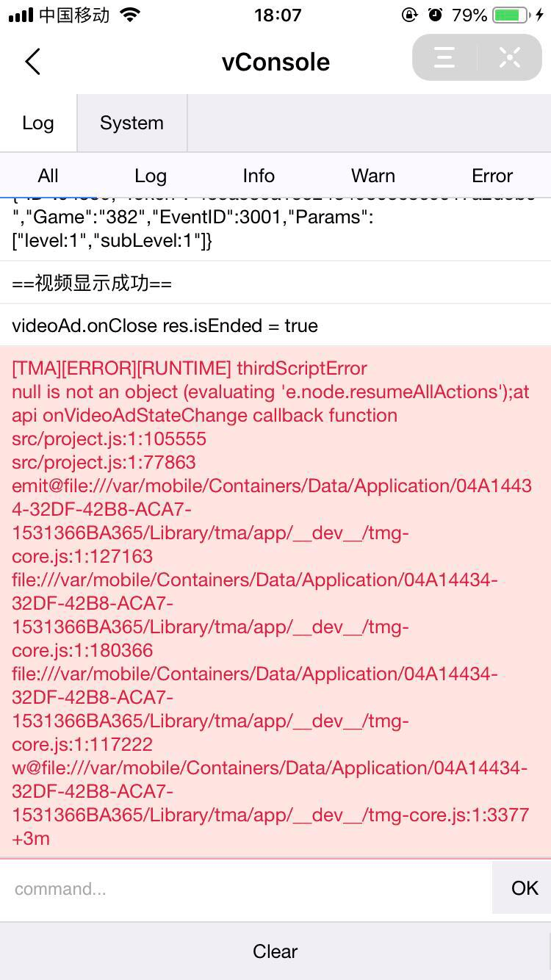Open the System tab
This screenshot has width=551, height=980.
[132, 123]
